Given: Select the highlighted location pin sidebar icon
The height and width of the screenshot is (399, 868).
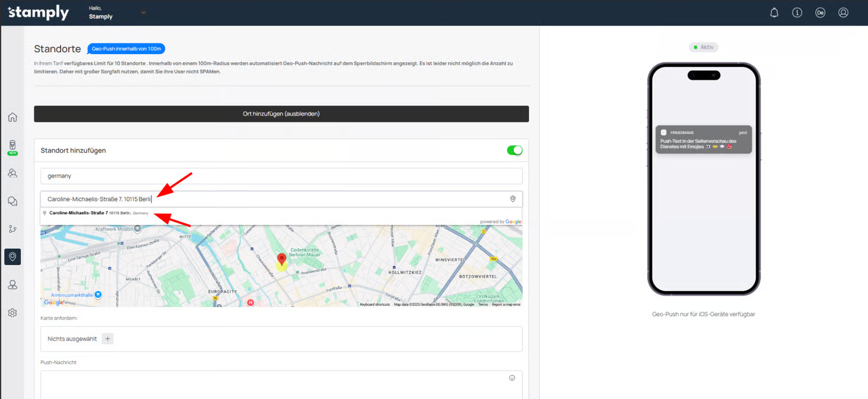Looking at the screenshot, I should coord(13,257).
